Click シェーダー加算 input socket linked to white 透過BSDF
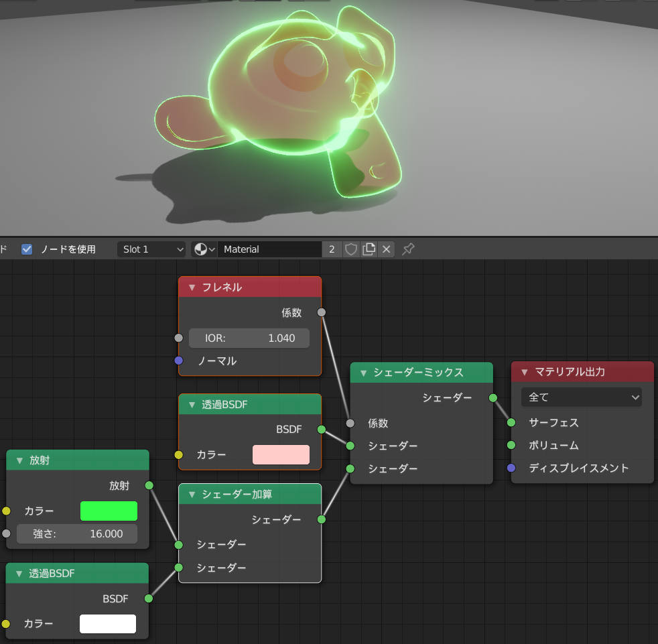The width and height of the screenshot is (658, 644). [x=179, y=568]
